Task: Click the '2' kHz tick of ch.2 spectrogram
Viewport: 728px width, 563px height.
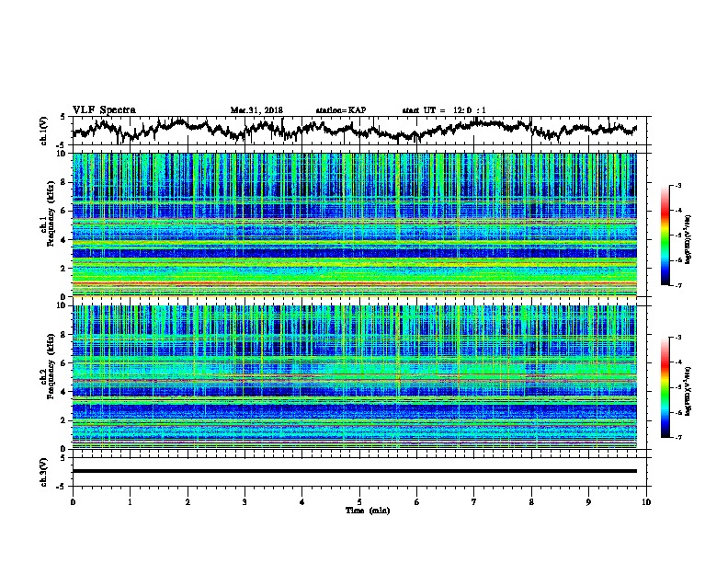Action: pos(65,420)
